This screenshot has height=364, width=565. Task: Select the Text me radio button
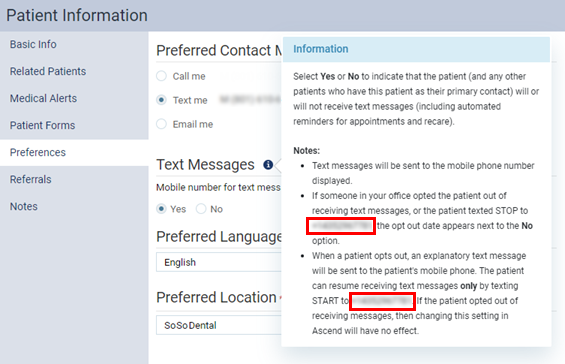tap(161, 100)
